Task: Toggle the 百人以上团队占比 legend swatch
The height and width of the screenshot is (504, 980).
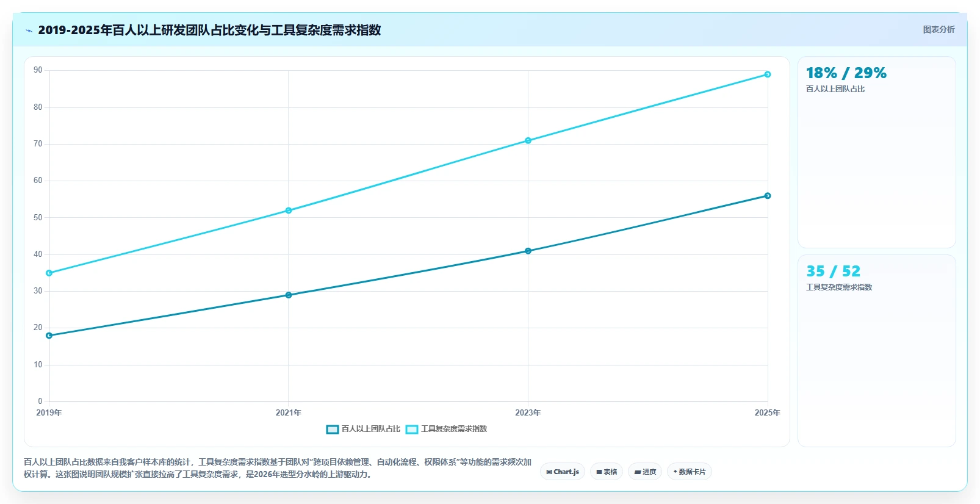Action: 333,430
